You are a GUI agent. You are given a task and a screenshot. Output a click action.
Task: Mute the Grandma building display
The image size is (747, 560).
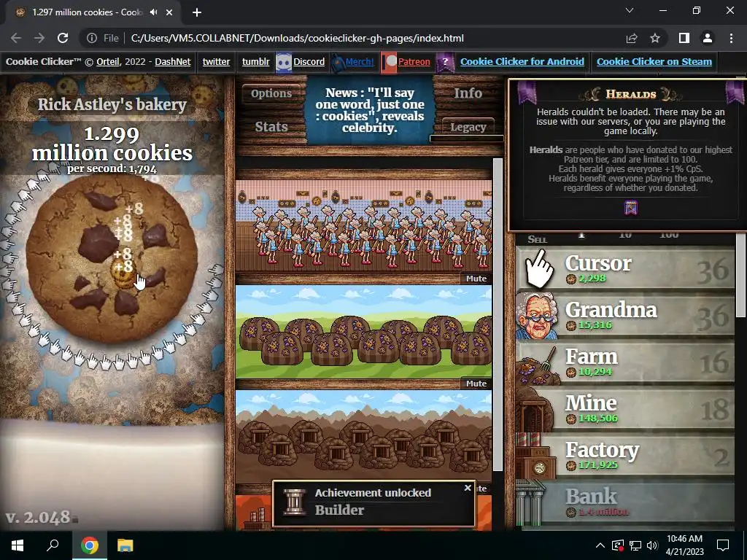(476, 279)
